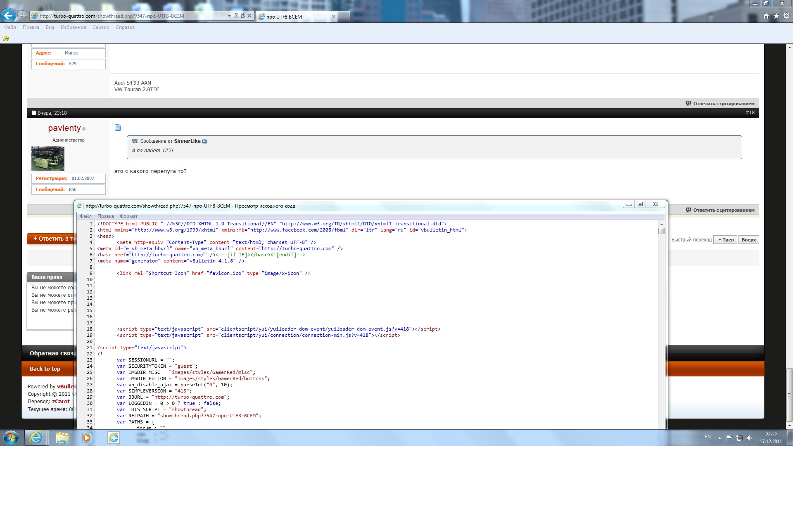Click source viewer vertical scrollbar thumb
This screenshot has width=793, height=532.
661,231
